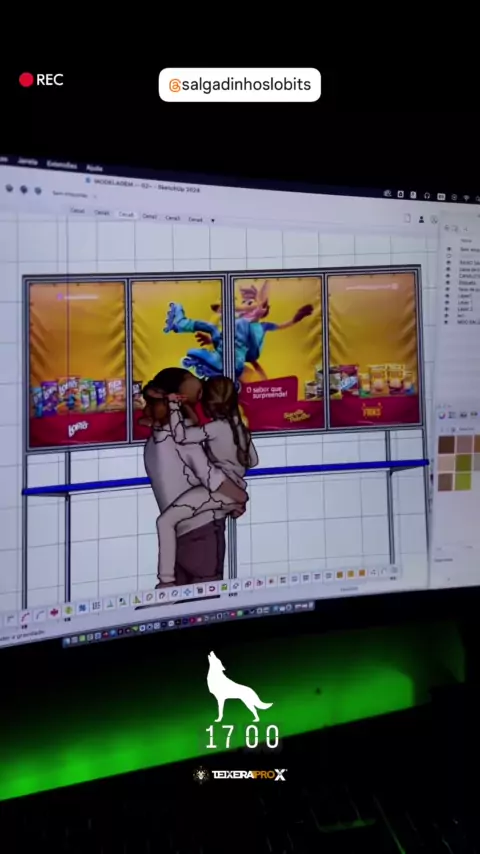
Task: Open the Ajuda menu
Action: 94,167
